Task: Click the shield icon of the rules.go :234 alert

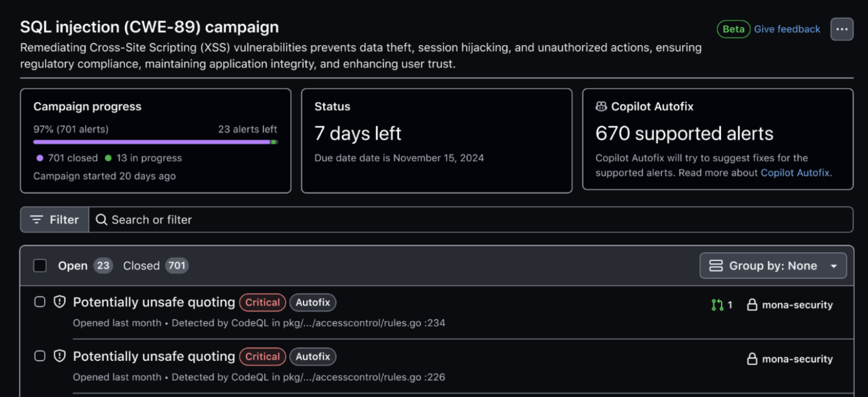Action: coord(60,302)
